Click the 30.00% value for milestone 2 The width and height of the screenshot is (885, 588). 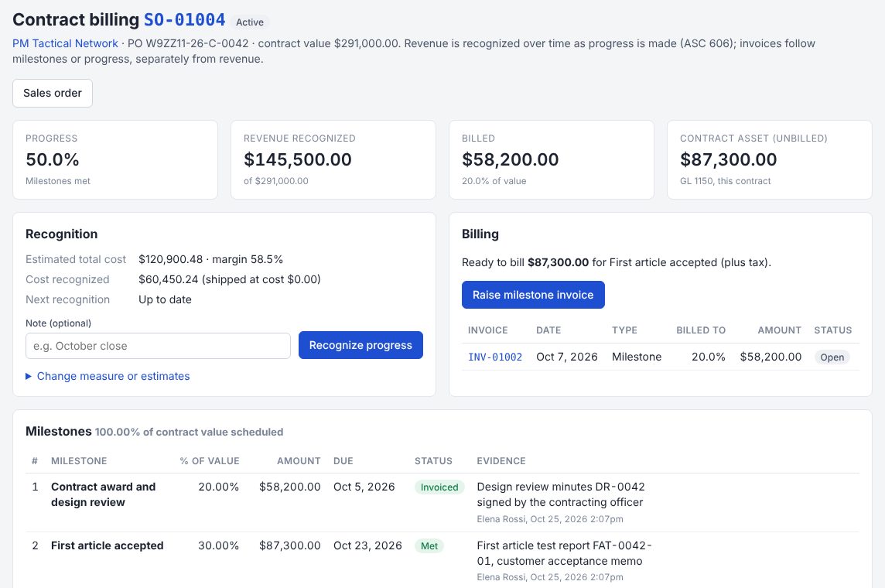click(218, 545)
